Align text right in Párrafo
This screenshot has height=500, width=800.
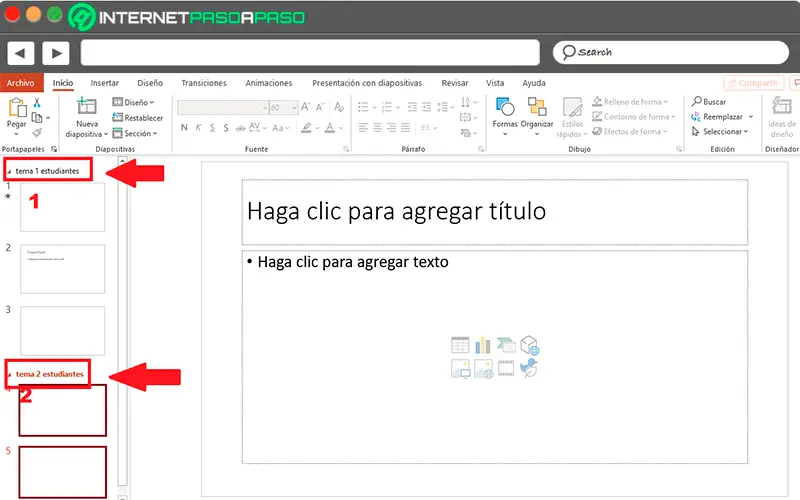click(391, 128)
